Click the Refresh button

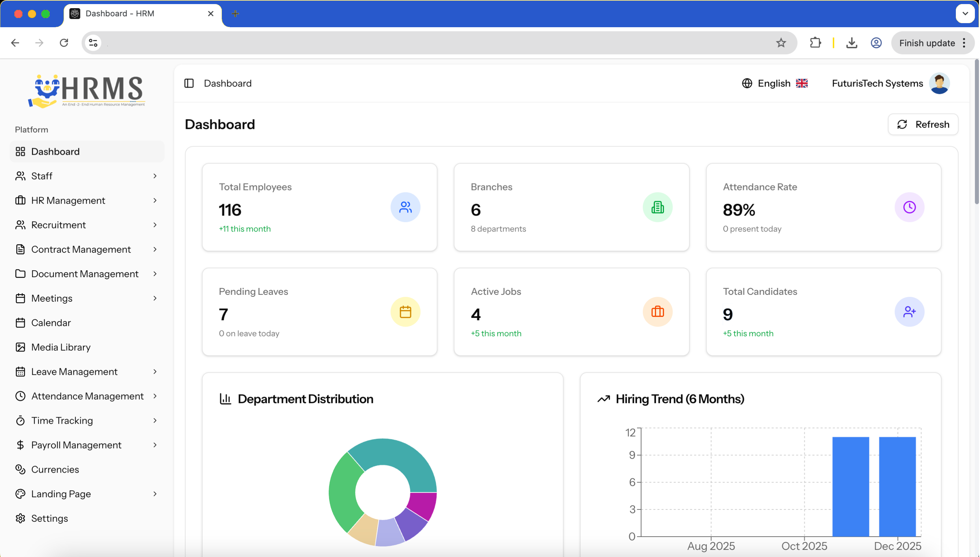click(923, 124)
